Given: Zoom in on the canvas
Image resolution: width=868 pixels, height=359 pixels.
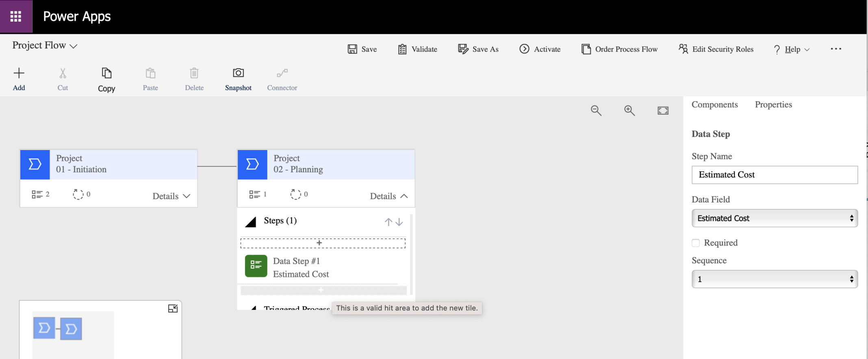Looking at the screenshot, I should pyautogui.click(x=629, y=111).
